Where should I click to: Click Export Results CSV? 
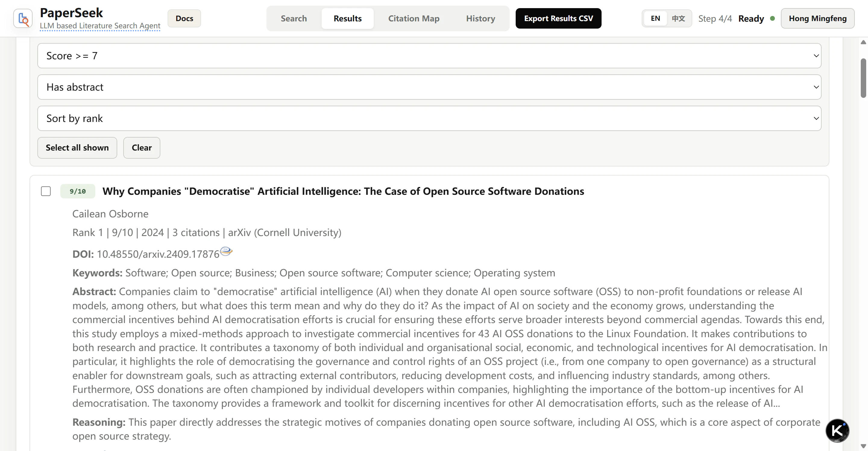[558, 18]
